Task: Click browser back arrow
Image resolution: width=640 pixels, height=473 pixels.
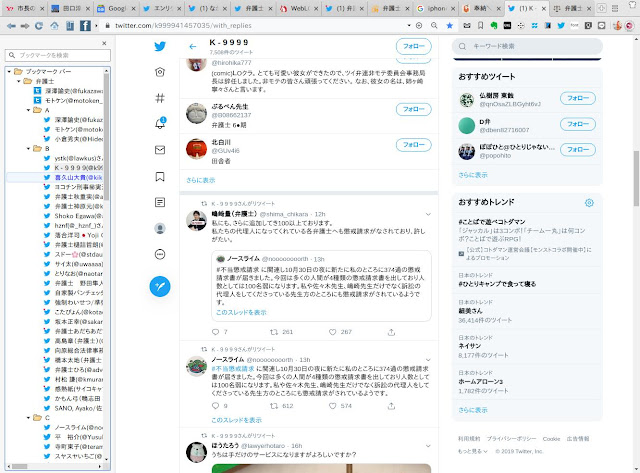Action: (11, 26)
